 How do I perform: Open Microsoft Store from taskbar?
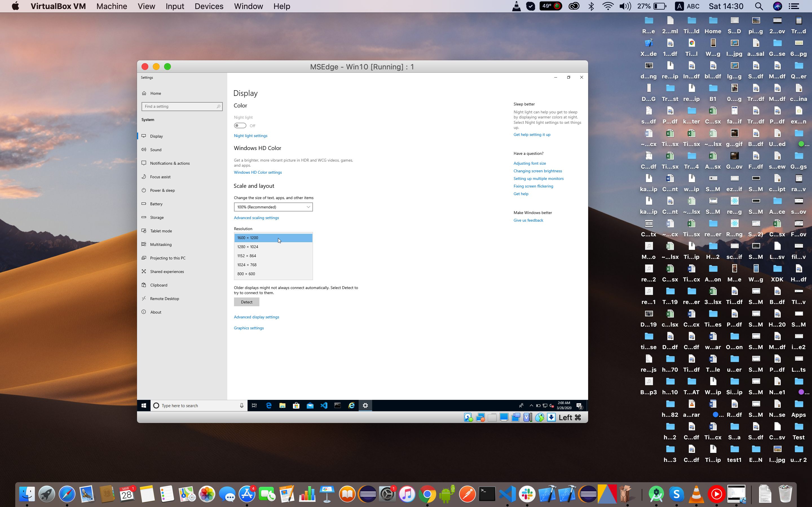tap(296, 405)
